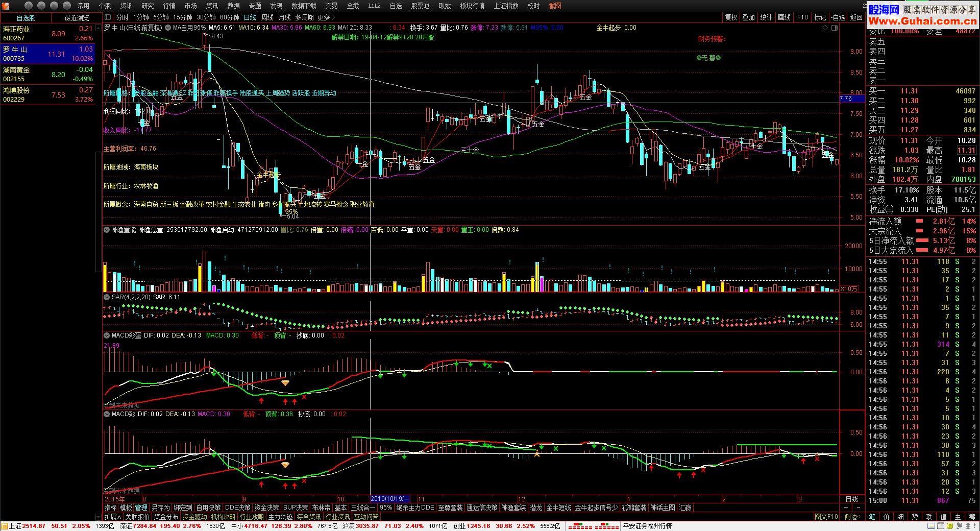Expand the 扩展 panel
The width and height of the screenshot is (980, 531).
point(113,517)
